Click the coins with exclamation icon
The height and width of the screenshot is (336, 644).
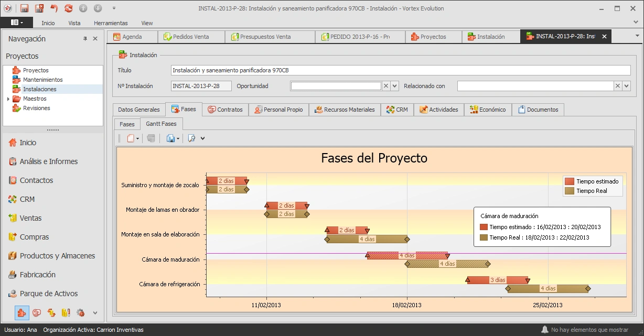pyautogui.click(x=66, y=313)
